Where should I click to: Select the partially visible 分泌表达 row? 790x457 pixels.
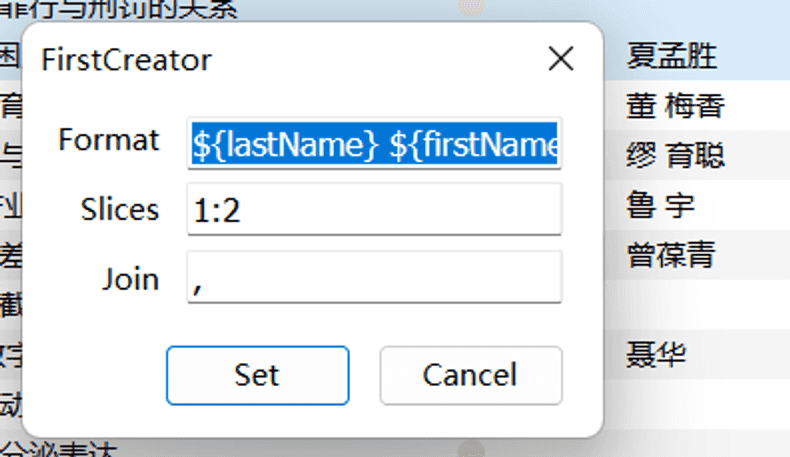coord(60,449)
